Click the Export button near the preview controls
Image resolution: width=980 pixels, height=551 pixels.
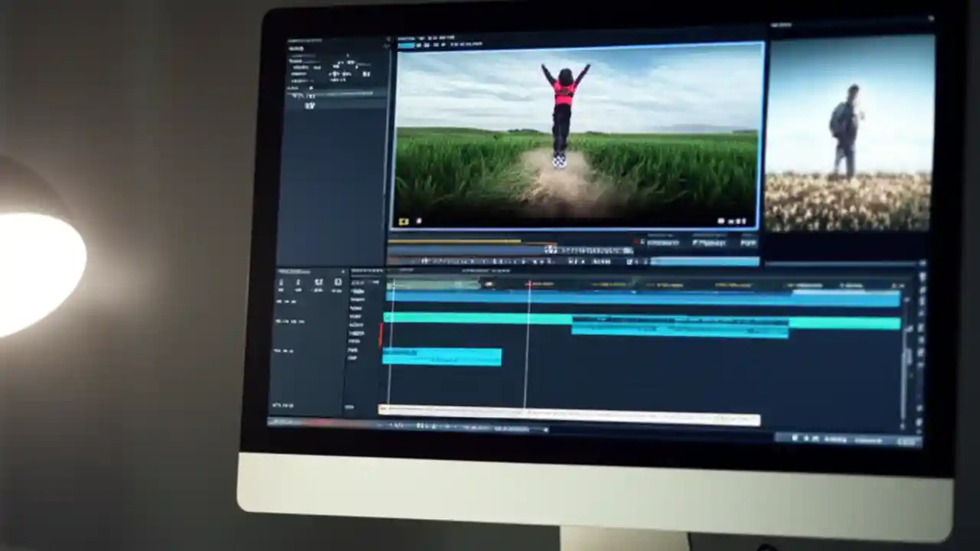click(x=746, y=243)
